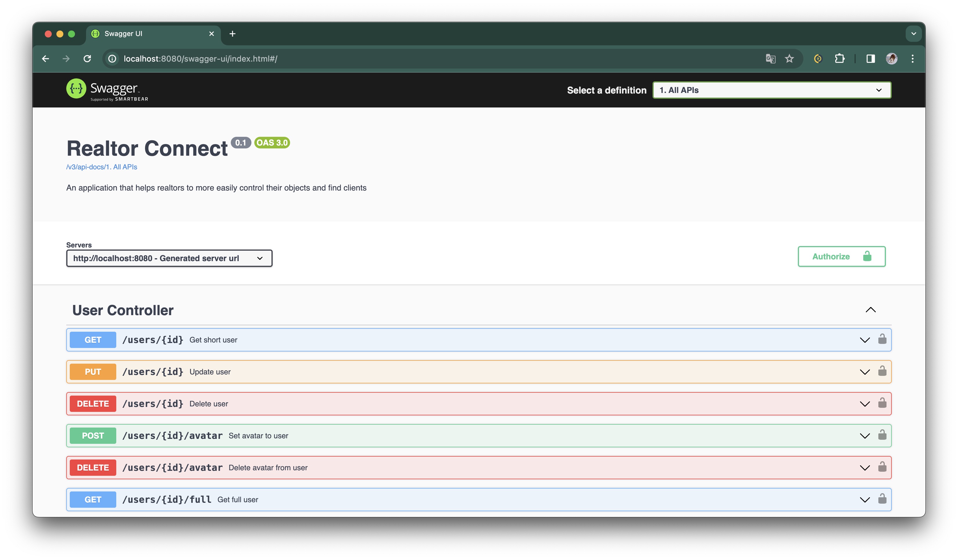Open a new browser tab
This screenshot has width=958, height=560.
232,34
